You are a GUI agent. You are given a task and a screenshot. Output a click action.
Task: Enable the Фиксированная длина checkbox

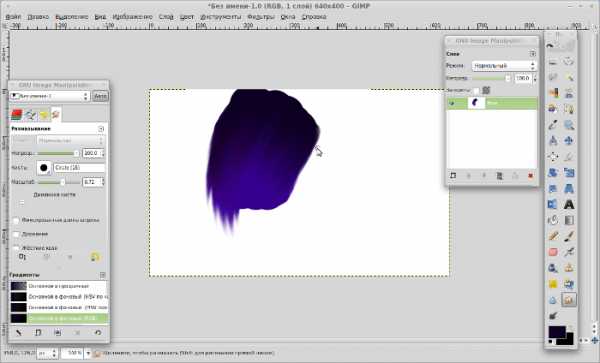[16, 220]
